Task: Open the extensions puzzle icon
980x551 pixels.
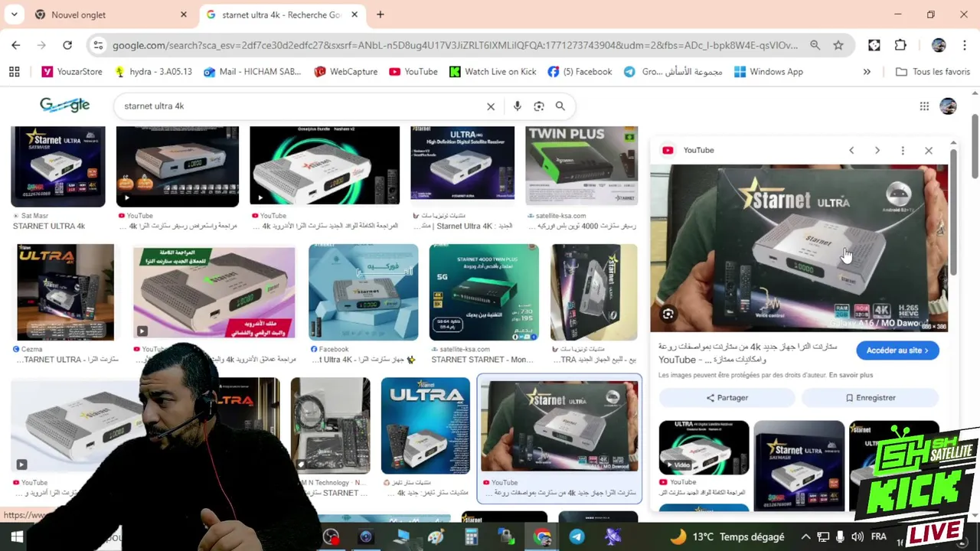Action: 900,46
